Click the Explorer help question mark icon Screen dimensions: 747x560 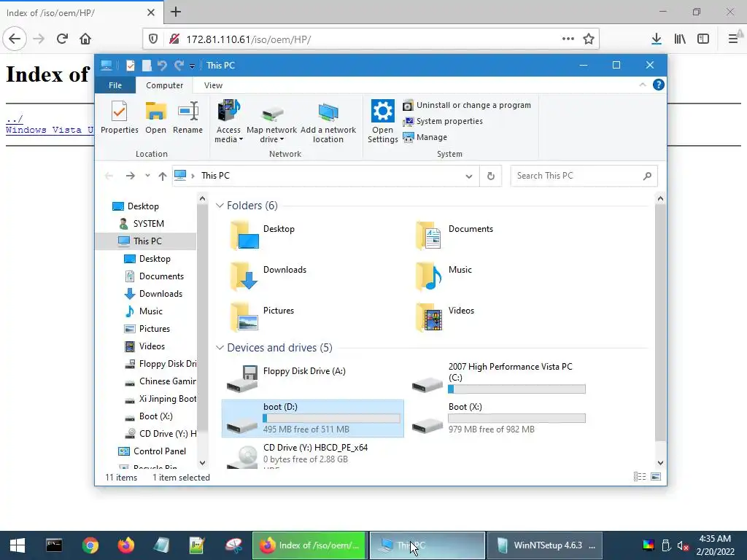pos(659,85)
